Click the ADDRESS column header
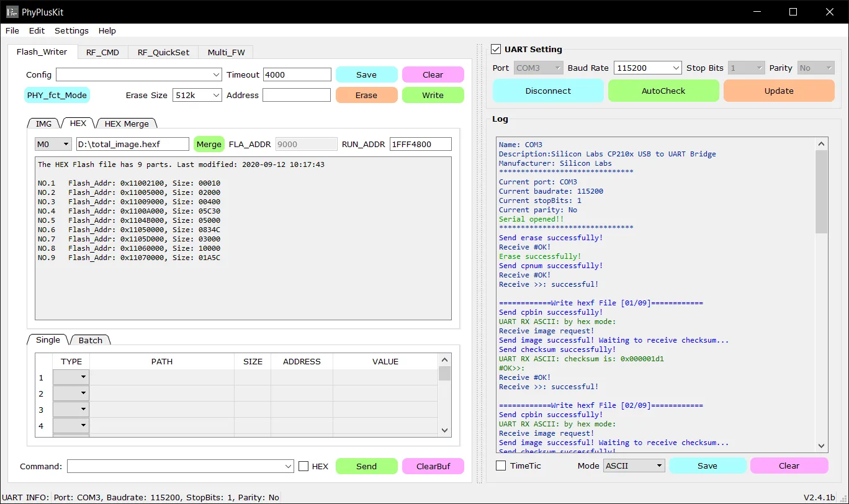Screen dimensions: 849x504 pyautogui.click(x=302, y=361)
